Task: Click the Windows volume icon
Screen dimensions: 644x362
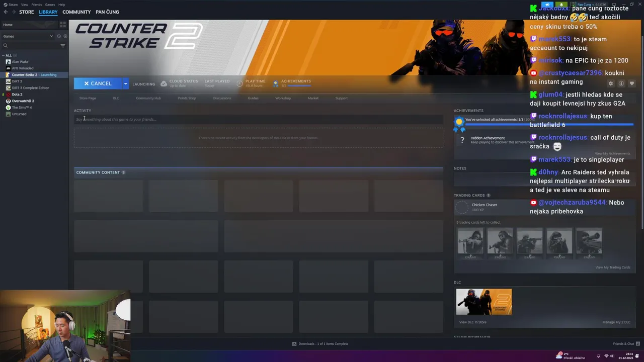Action: [x=612, y=356]
